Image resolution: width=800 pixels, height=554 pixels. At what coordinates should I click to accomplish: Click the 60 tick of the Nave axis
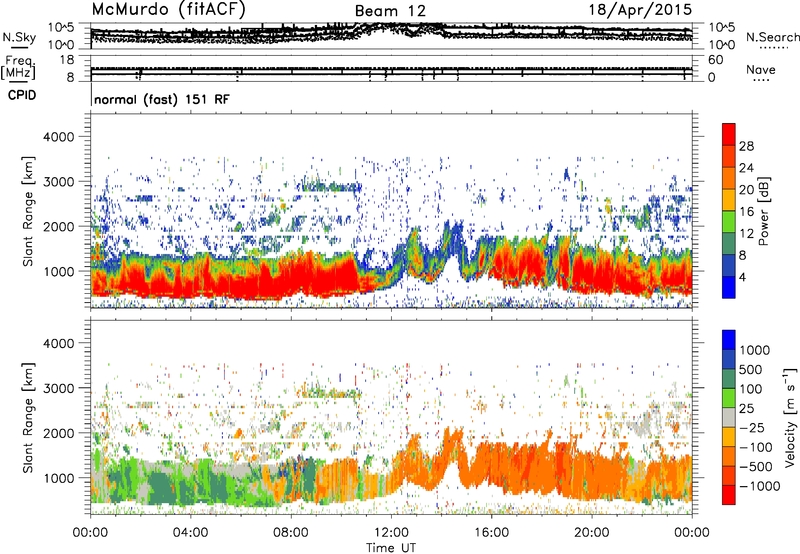715,60
